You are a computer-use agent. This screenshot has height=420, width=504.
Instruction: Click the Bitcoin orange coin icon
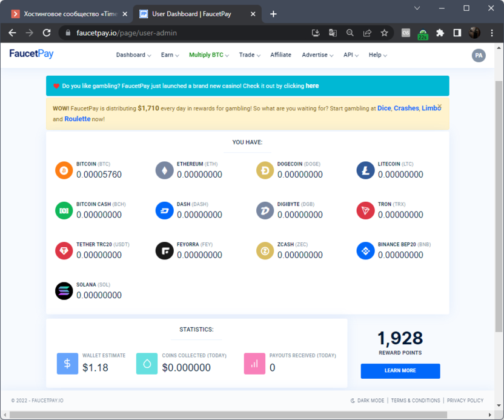[64, 170]
